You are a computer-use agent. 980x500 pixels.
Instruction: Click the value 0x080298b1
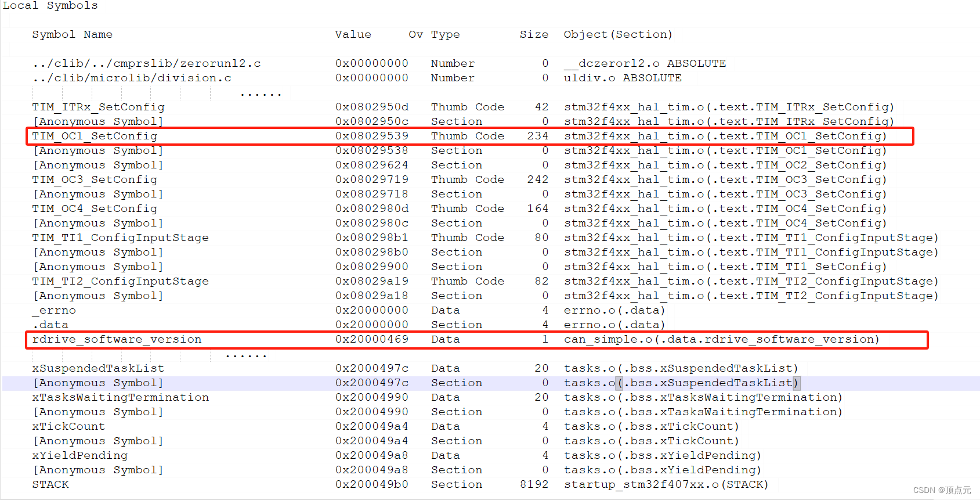(372, 238)
